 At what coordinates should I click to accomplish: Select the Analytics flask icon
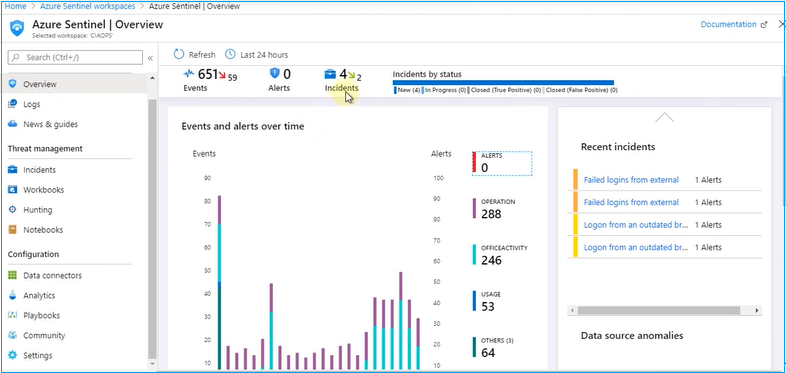click(x=13, y=296)
